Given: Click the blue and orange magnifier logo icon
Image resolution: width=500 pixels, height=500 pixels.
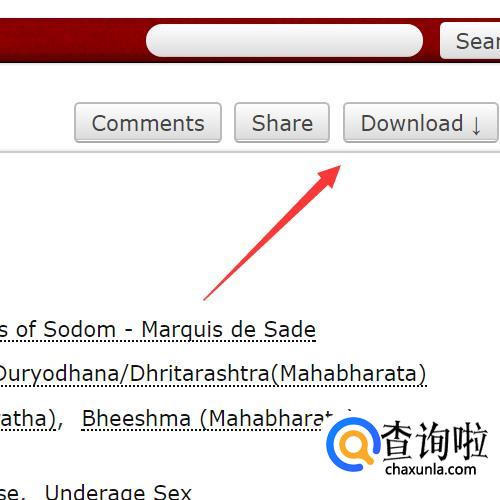Looking at the screenshot, I should click(x=353, y=444).
